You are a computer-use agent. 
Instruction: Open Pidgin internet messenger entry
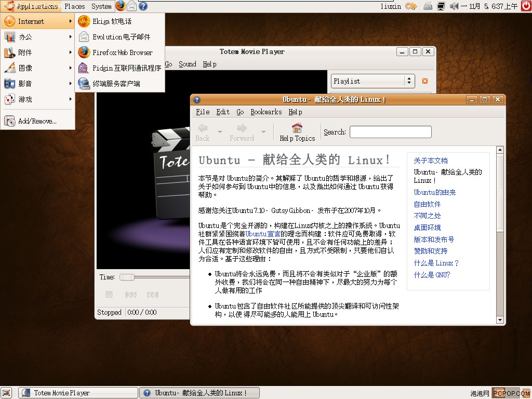tap(120, 68)
